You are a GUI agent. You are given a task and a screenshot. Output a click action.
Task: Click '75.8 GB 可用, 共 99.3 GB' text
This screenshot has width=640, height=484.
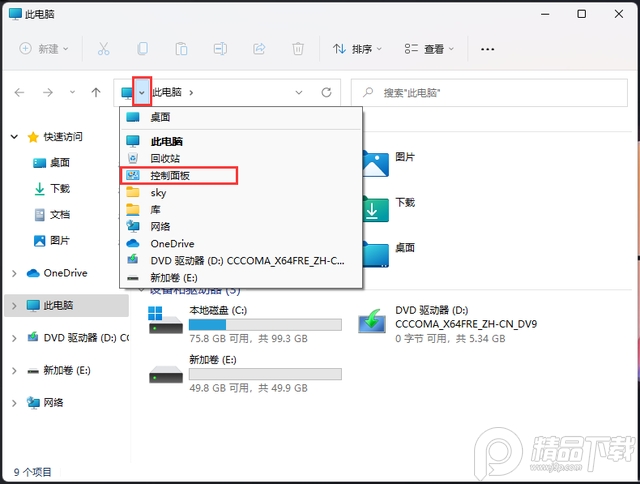tap(249, 339)
